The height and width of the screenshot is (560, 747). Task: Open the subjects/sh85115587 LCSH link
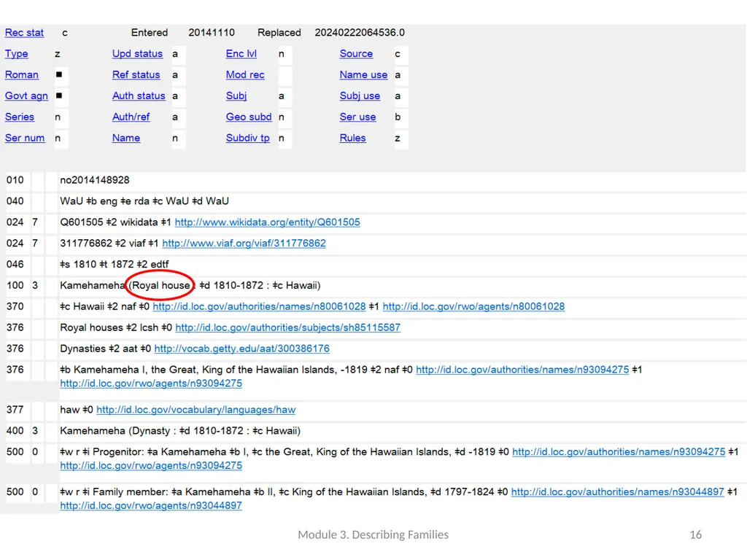[x=287, y=327]
